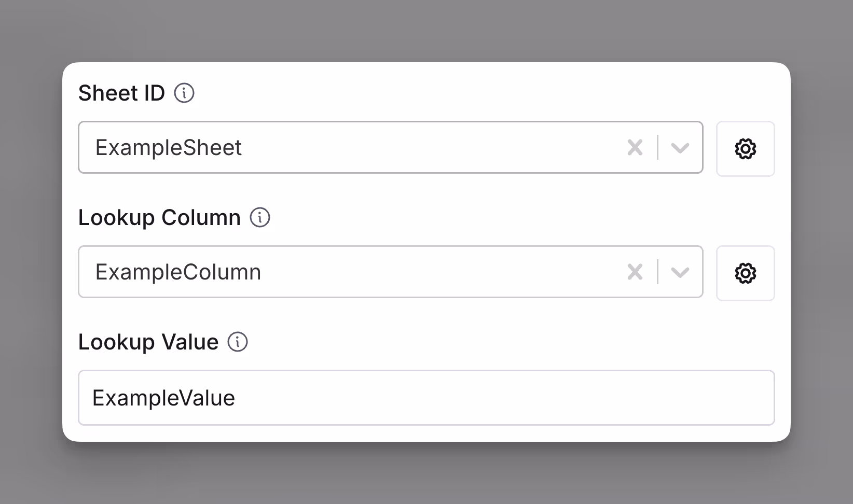Viewport: 853px width, 504px height.
Task: Remove ExampleColumn using its X icon
Action: 635,272
